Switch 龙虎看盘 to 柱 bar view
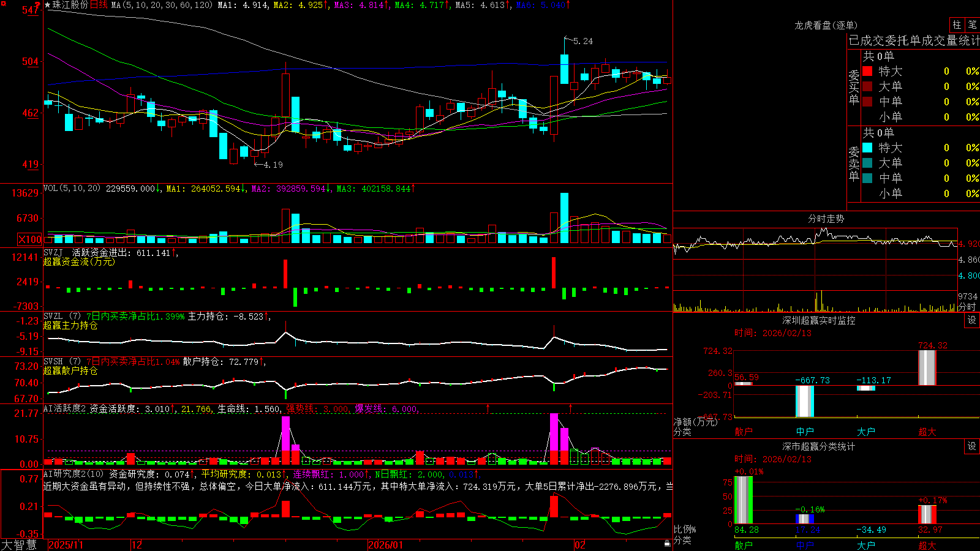Viewport: 980px width, 551px height. point(957,24)
